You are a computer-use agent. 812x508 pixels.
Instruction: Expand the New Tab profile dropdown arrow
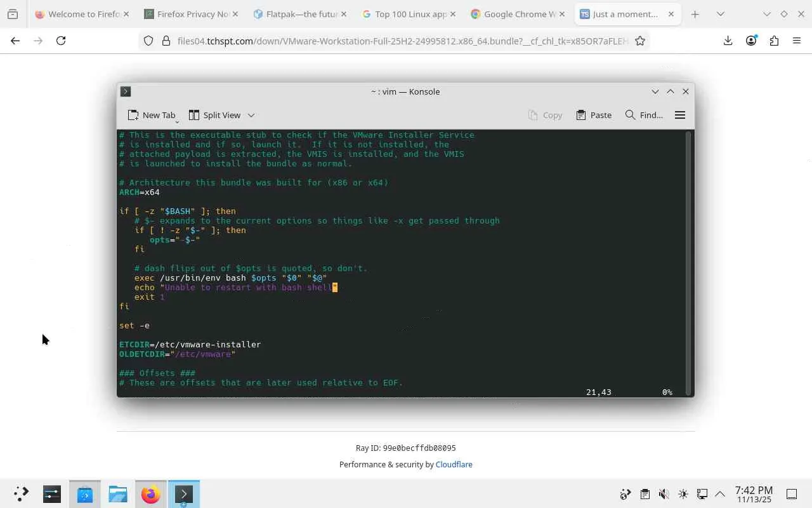pyautogui.click(x=177, y=121)
